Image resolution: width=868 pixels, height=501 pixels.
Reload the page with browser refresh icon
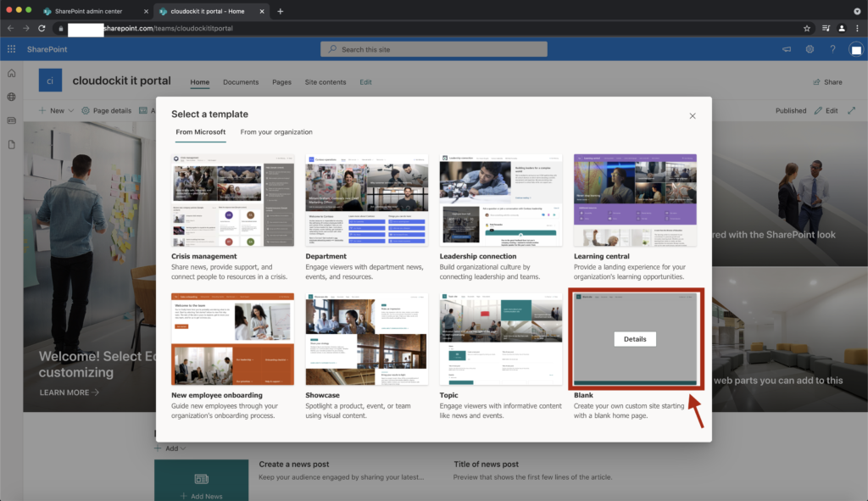42,28
